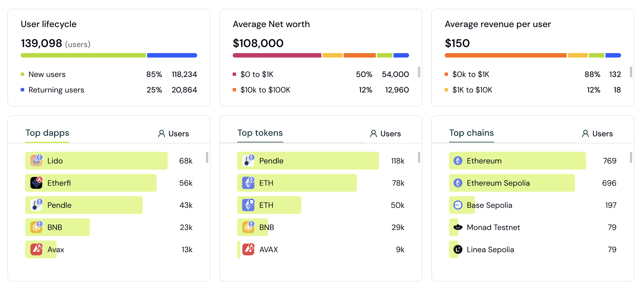Image resolution: width=644 pixels, height=288 pixels.
Task: Click the Monad Testnet chain icon
Action: point(458,227)
